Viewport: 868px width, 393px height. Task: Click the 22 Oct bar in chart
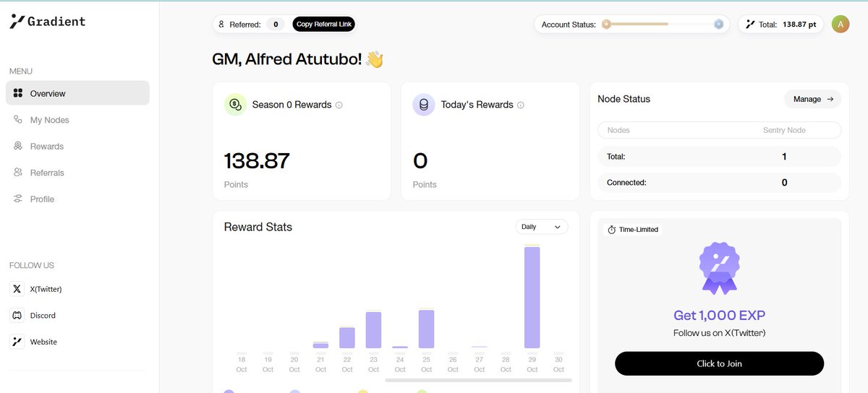coord(347,338)
